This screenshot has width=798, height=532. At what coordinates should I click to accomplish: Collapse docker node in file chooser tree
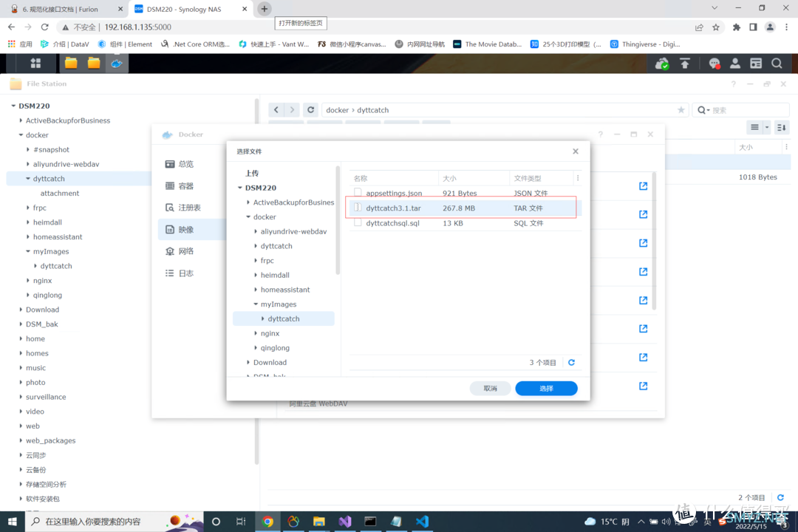click(248, 217)
